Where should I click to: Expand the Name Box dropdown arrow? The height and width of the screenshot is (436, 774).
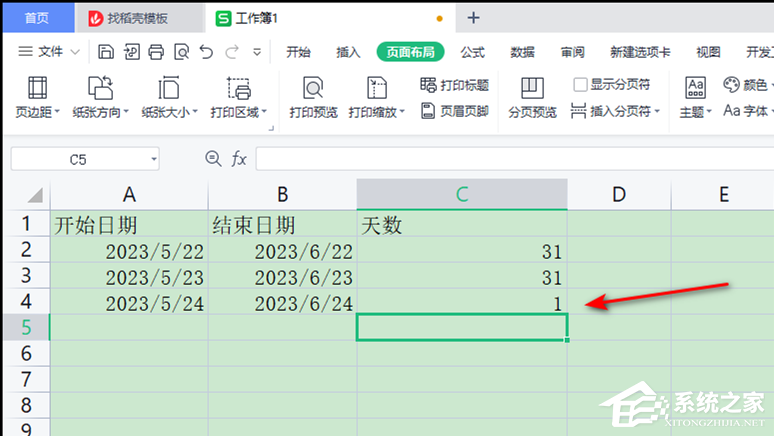click(154, 159)
